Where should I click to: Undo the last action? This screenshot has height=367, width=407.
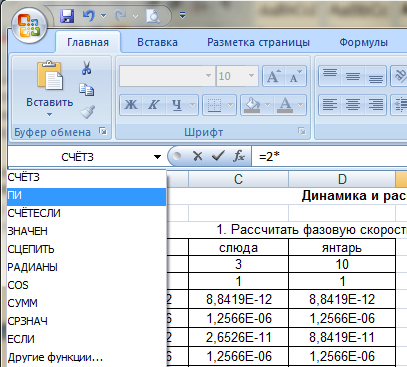(x=89, y=16)
